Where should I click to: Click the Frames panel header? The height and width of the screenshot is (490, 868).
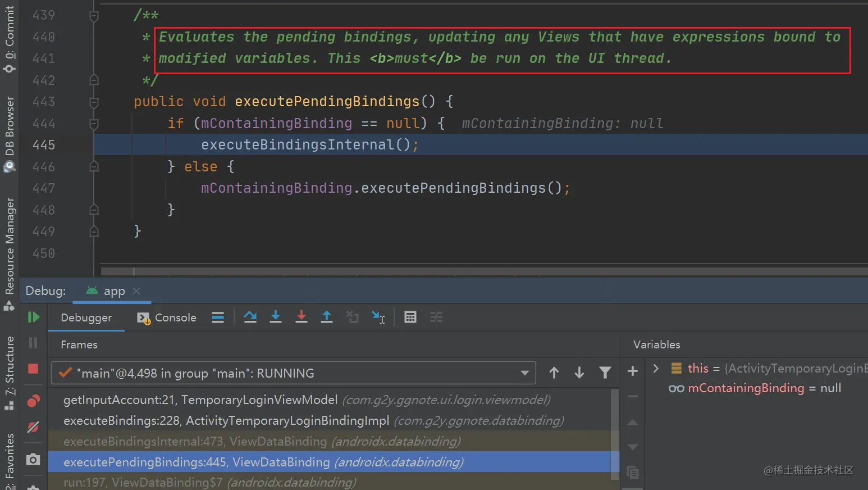[79, 344]
